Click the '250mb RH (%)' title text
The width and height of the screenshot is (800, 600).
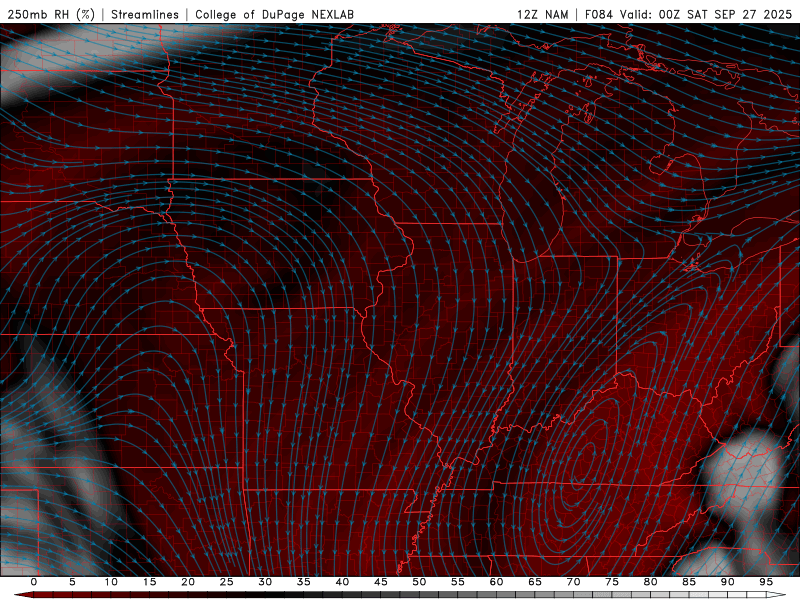click(x=51, y=14)
